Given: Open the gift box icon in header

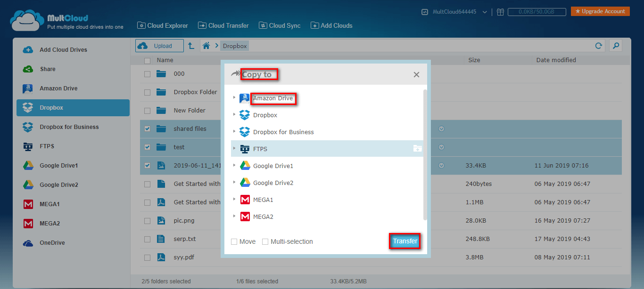Looking at the screenshot, I should point(501,12).
